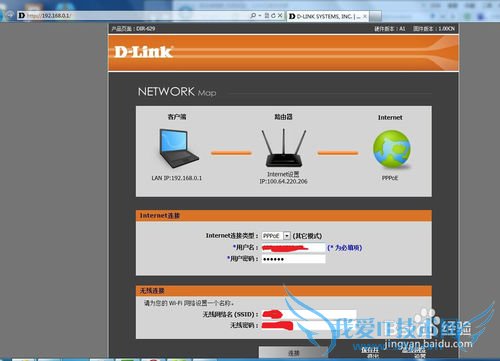Click the Internet设置 label under router
The image size is (500, 361).
point(283,174)
